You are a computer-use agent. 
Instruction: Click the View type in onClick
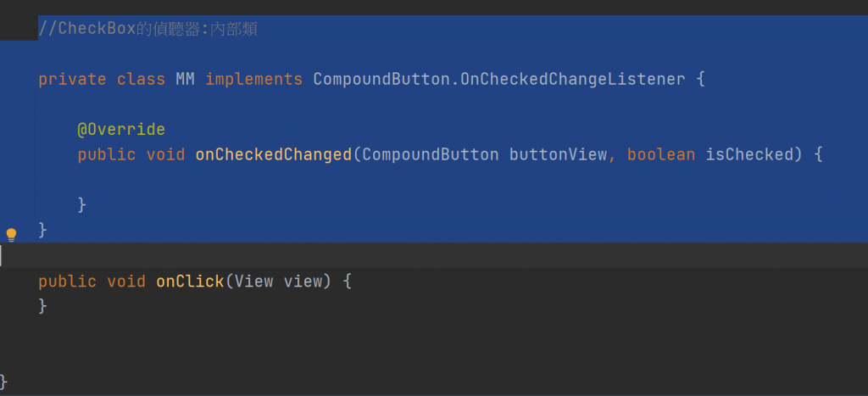point(253,281)
